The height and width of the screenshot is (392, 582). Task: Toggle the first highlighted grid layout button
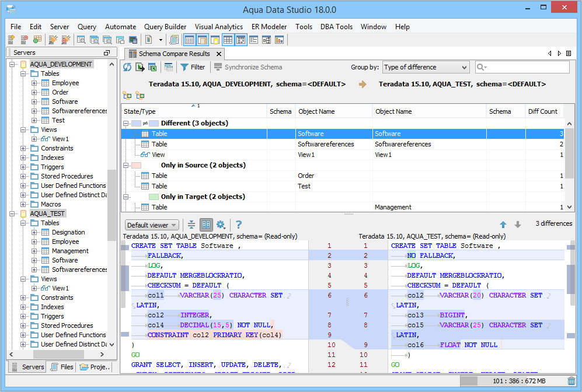(x=189, y=40)
